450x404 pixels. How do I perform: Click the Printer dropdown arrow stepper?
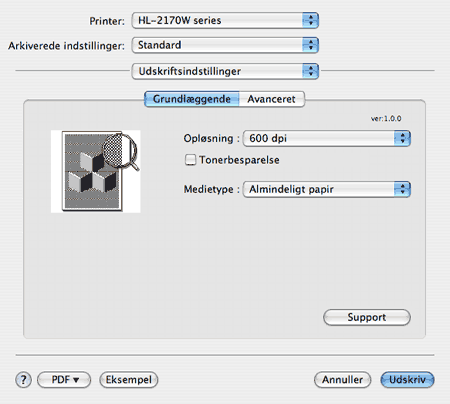(311, 20)
